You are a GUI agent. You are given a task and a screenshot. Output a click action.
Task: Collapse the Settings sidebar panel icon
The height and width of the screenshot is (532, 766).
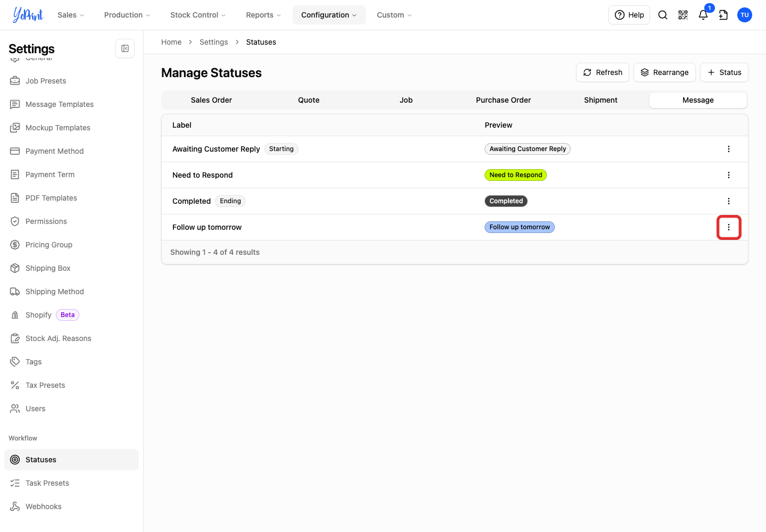(125, 48)
